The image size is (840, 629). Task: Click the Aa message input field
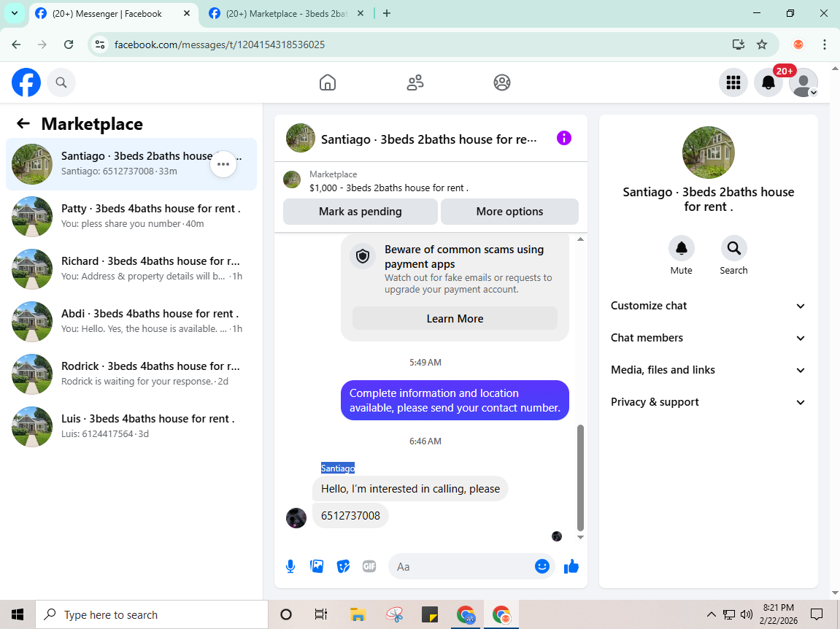click(x=461, y=566)
